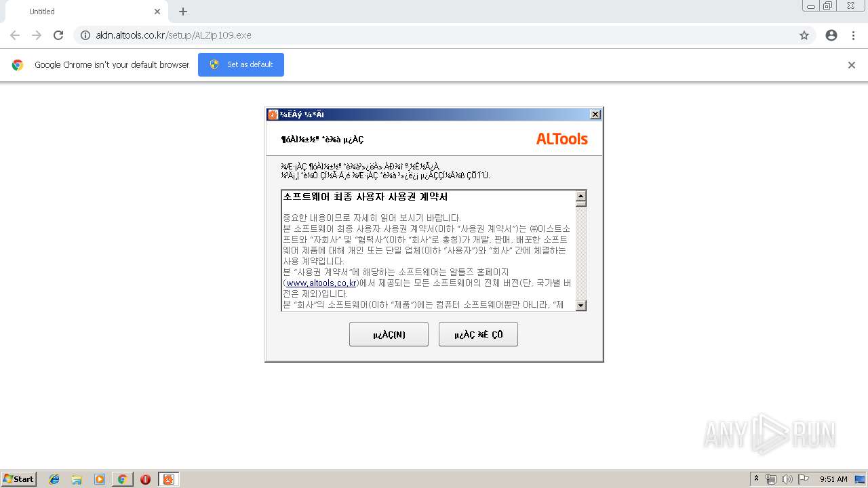The width and height of the screenshot is (868, 488).
Task: Bookmark this page with the star icon
Action: pos(804,35)
